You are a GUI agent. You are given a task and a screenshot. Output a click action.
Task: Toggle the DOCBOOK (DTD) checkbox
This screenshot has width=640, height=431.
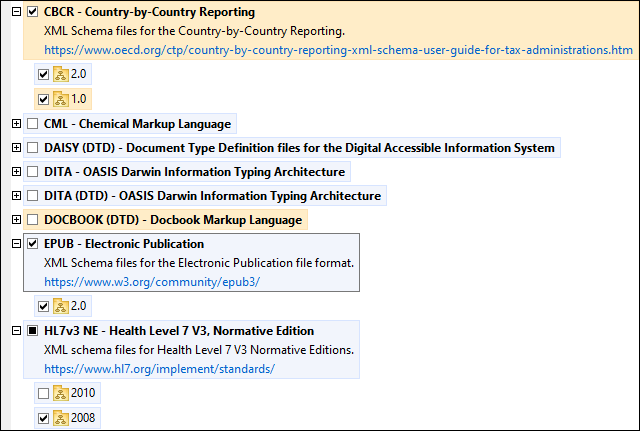33,220
